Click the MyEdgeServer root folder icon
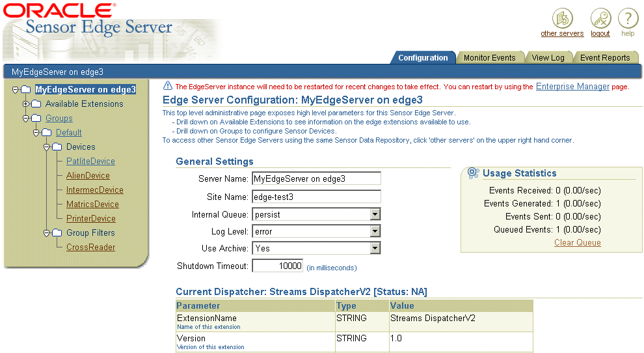The width and height of the screenshot is (644, 353). tap(26, 89)
